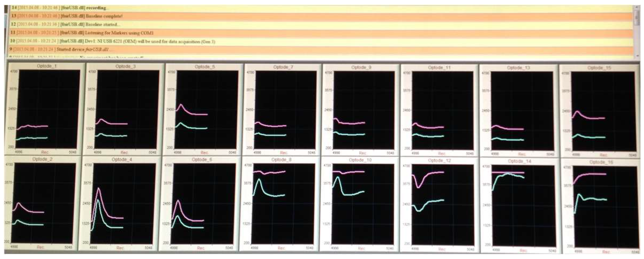Click the Rec label under Optode_6
The width and height of the screenshot is (644, 259).
click(x=201, y=248)
